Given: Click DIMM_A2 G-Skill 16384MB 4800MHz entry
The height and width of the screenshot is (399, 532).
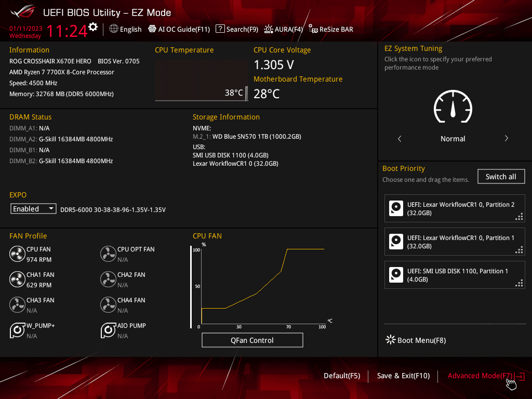Looking at the screenshot, I should 61,139.
